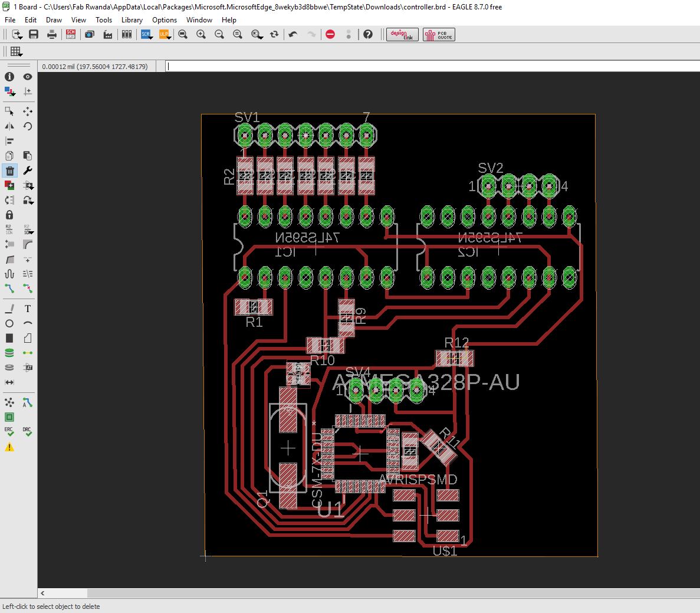This screenshot has height=613, width=700.
Task: Select the Rotate tool
Action: tap(27, 126)
